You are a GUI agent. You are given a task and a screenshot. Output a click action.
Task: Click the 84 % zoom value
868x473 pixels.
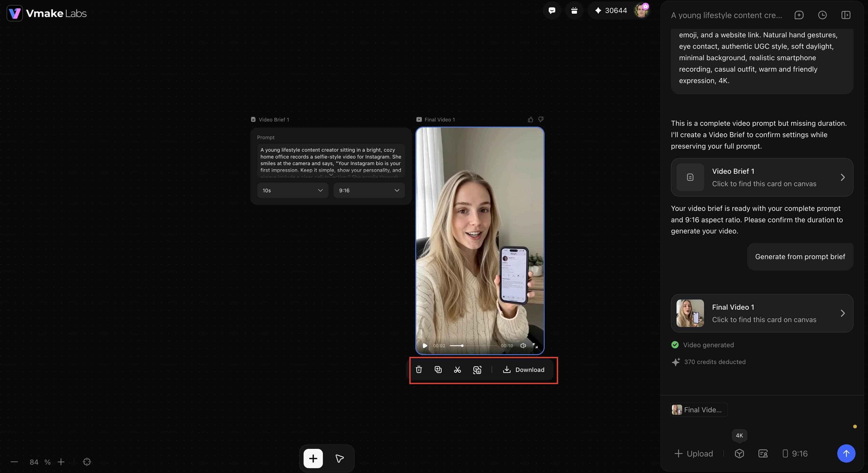pyautogui.click(x=40, y=462)
